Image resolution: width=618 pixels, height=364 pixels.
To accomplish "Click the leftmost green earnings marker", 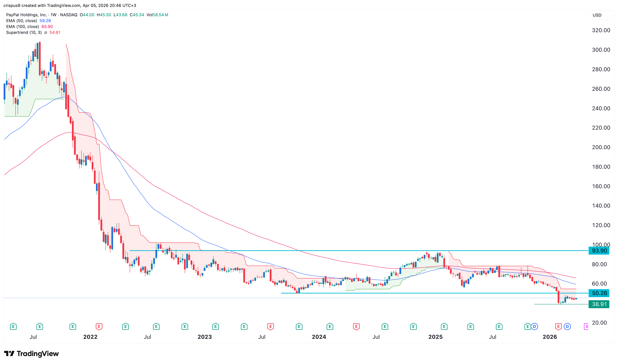I will point(13,326).
